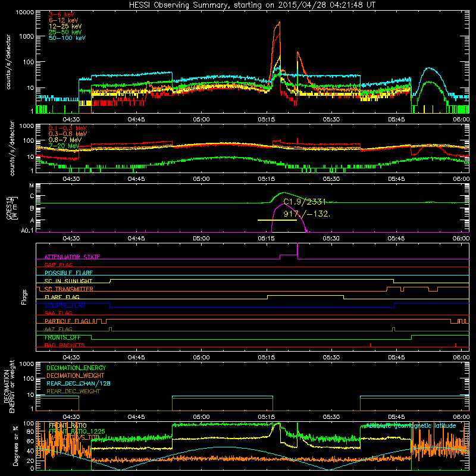Select the yellow 12-25 keV legend entry
This screenshot has height=476, width=476.
click(65, 26)
